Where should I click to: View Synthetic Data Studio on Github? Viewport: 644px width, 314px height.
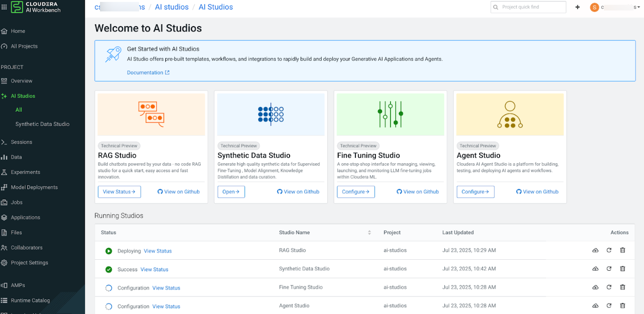[x=298, y=192]
